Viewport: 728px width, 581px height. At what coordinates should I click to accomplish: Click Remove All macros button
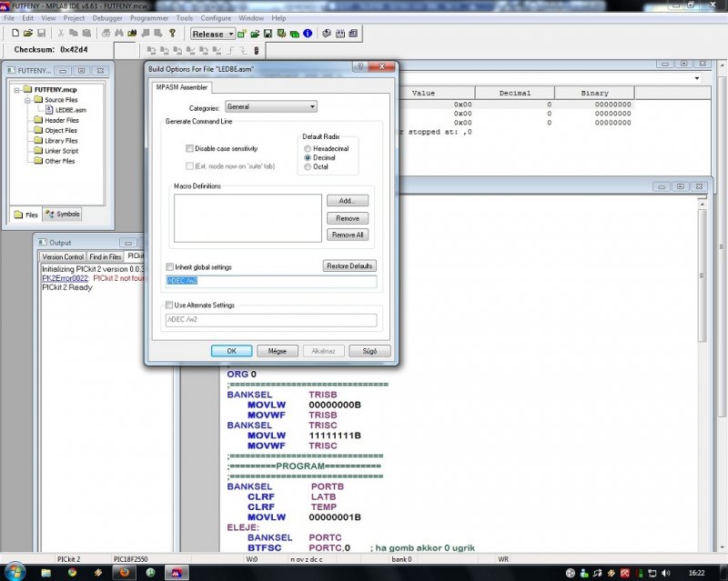tap(348, 235)
